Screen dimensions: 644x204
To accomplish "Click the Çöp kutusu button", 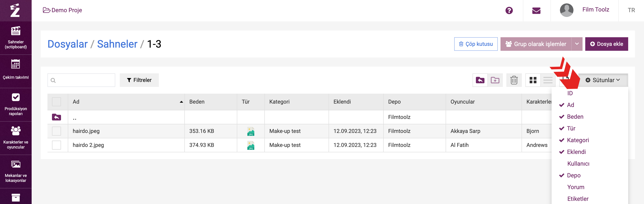I will pos(476,44).
